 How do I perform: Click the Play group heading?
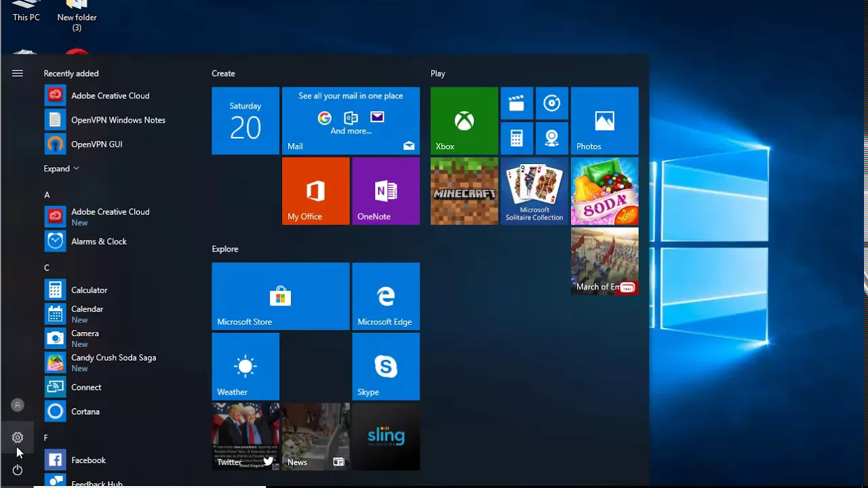click(437, 73)
